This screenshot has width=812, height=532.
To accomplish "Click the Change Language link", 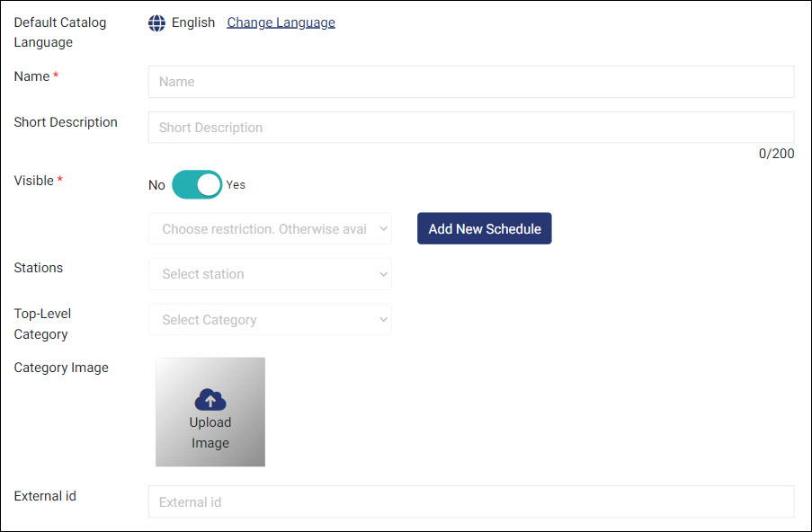I will pyautogui.click(x=281, y=23).
